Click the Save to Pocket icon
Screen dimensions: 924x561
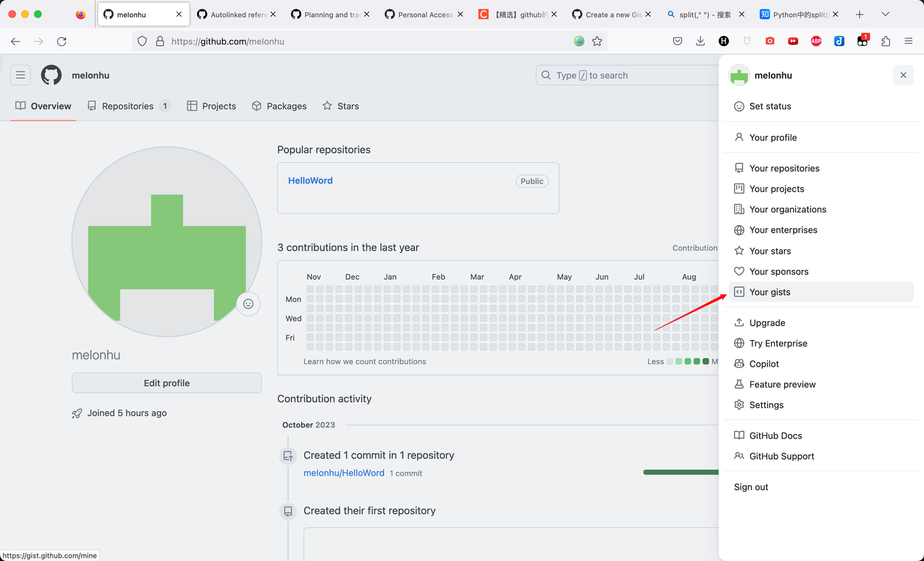click(x=678, y=41)
